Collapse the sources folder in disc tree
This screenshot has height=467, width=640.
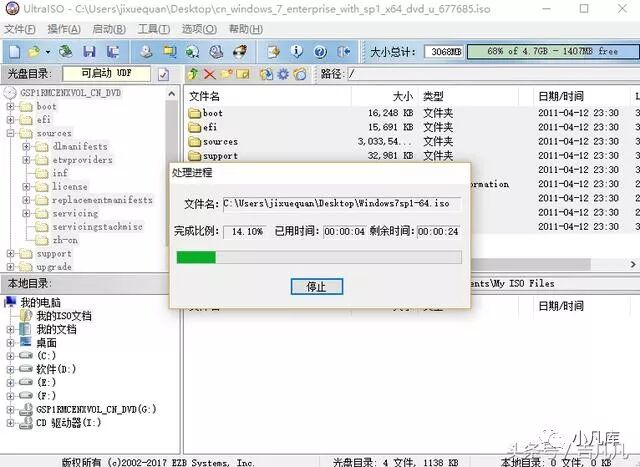coord(10,133)
